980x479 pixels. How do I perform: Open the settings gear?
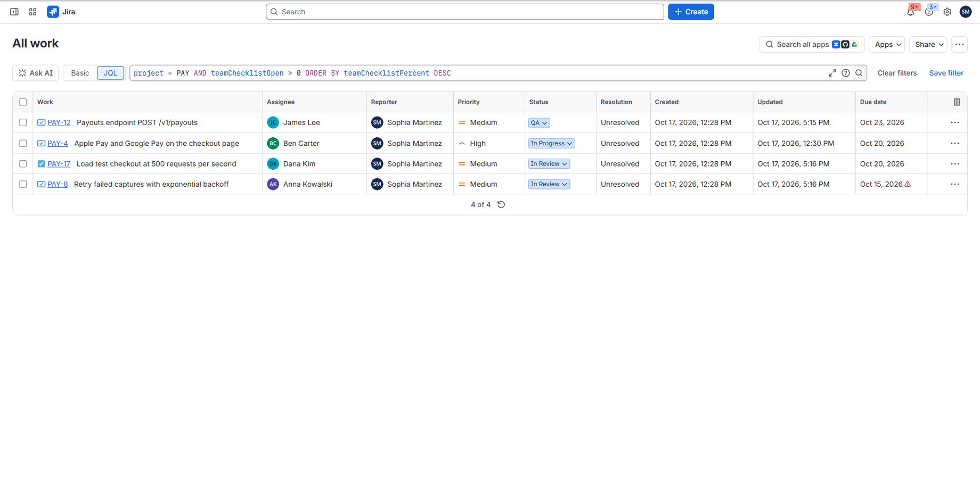pyautogui.click(x=947, y=12)
